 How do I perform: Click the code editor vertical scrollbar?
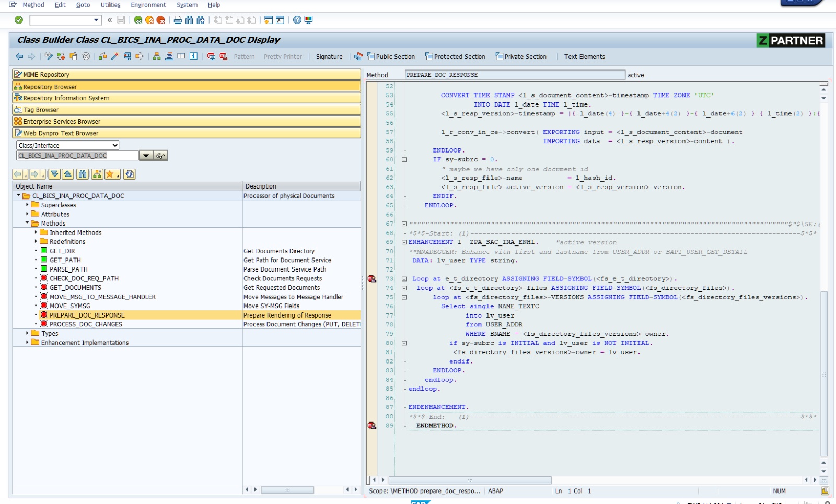click(824, 373)
